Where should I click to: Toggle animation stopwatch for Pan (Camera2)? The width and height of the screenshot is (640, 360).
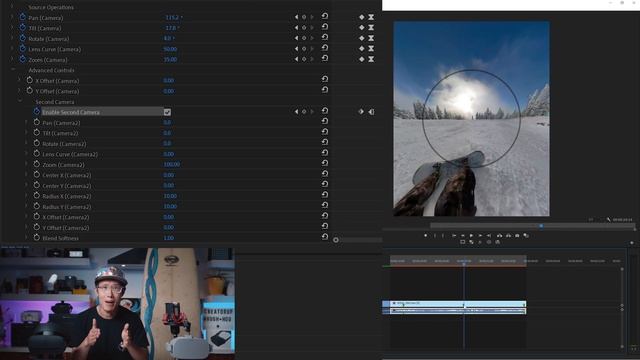click(36, 122)
